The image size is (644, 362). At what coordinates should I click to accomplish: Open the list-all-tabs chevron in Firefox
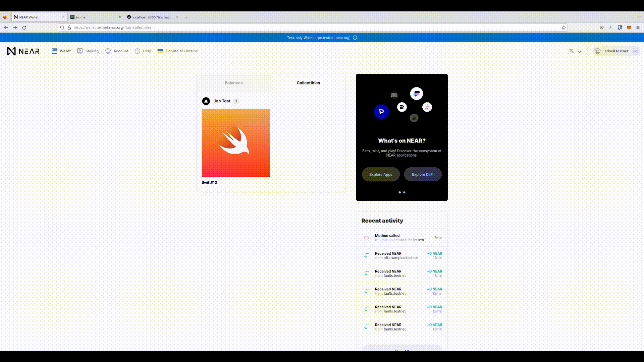click(x=639, y=17)
